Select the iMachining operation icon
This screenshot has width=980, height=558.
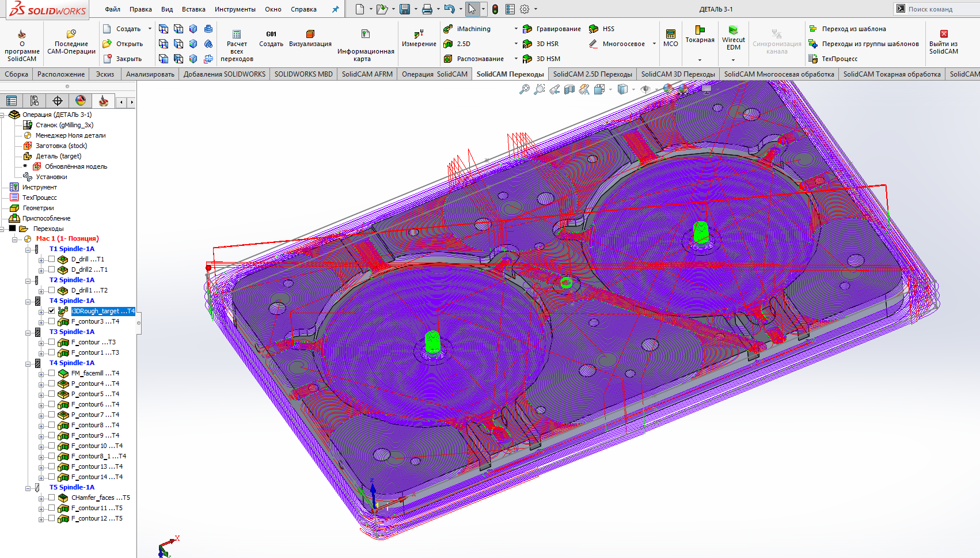click(448, 29)
